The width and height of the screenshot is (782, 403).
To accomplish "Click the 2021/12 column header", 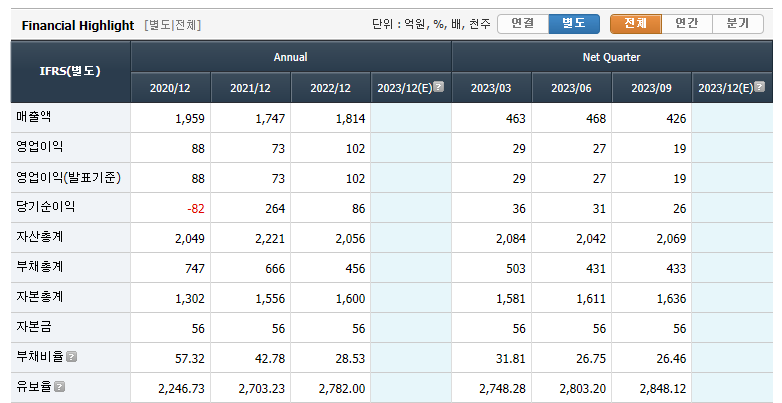I will 250,88.
